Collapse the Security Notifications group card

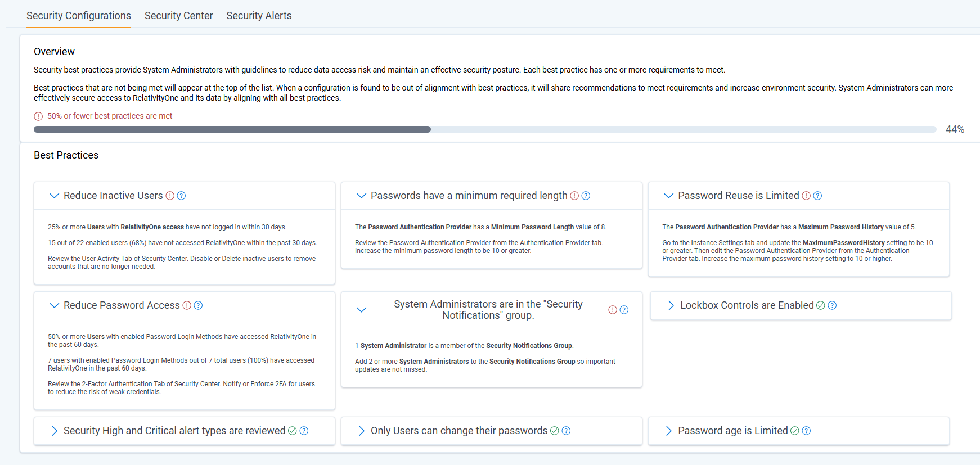coord(361,310)
